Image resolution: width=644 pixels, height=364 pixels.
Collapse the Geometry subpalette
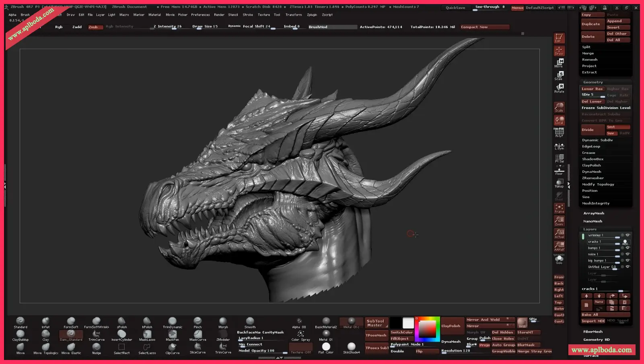point(593,82)
